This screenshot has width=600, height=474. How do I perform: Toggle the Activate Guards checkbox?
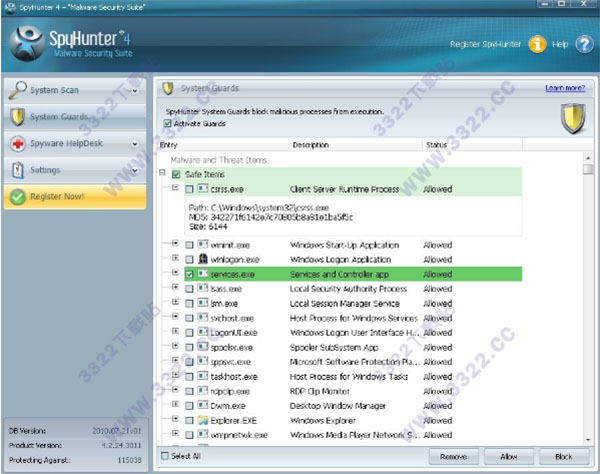pos(167,123)
